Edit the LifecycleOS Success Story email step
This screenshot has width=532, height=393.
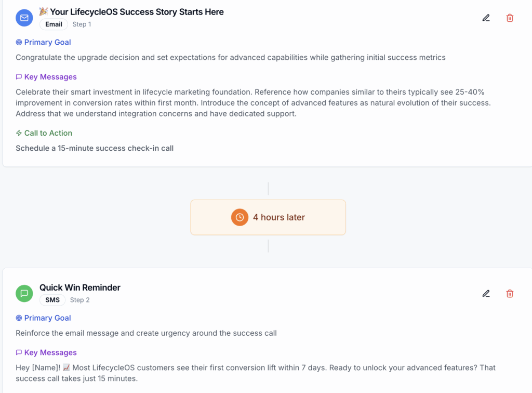(486, 18)
